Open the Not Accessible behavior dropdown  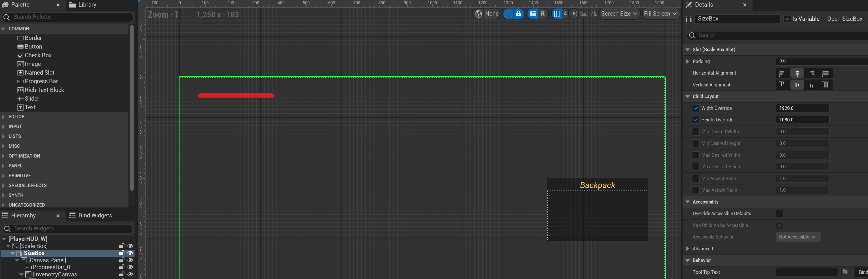coord(798,237)
